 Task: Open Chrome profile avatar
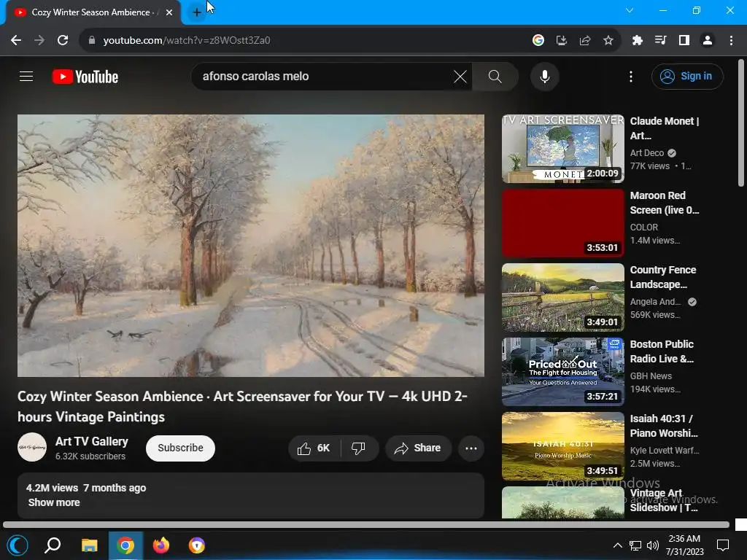pyautogui.click(x=708, y=40)
